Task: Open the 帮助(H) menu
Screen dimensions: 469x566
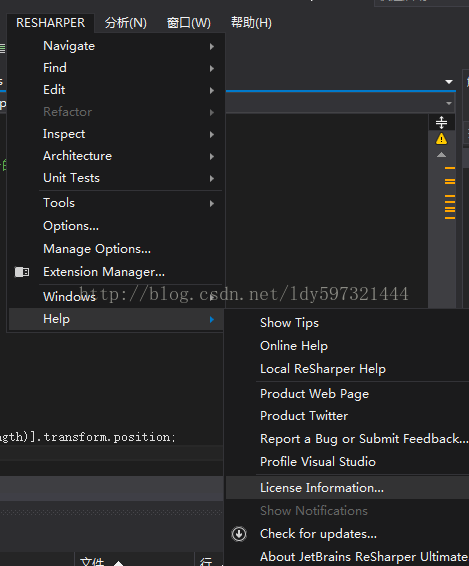Action: [x=251, y=23]
